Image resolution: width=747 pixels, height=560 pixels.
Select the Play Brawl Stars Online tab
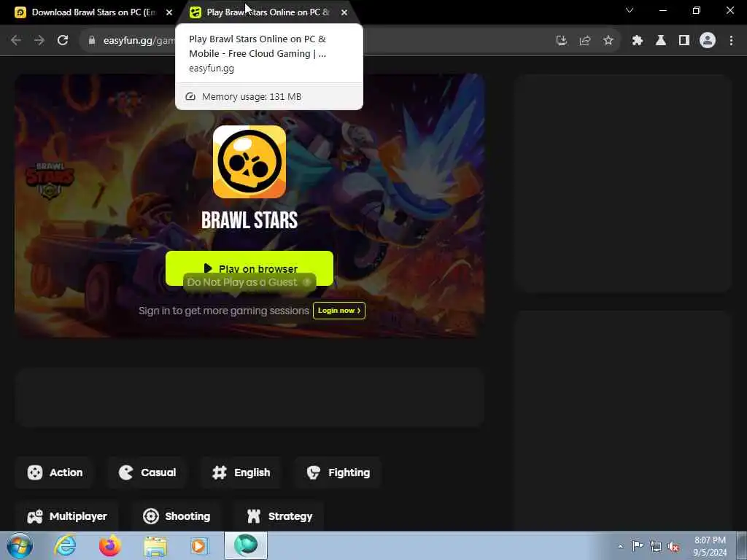tap(268, 12)
